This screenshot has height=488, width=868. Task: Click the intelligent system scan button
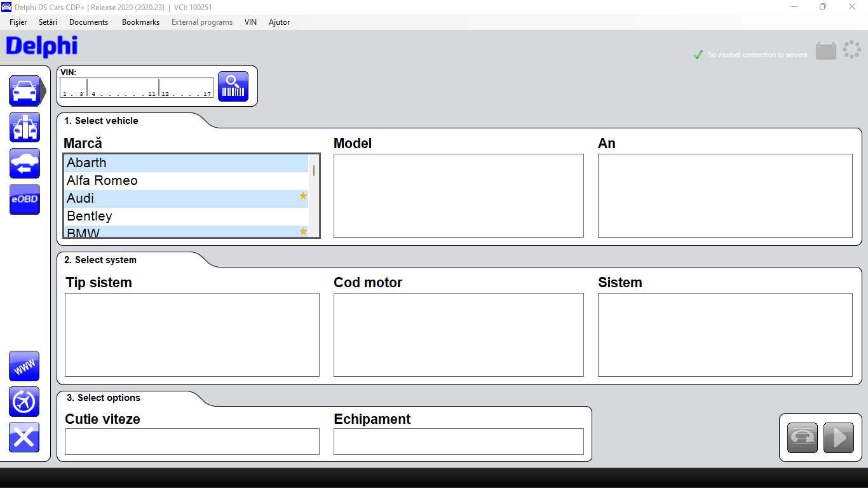tap(803, 438)
